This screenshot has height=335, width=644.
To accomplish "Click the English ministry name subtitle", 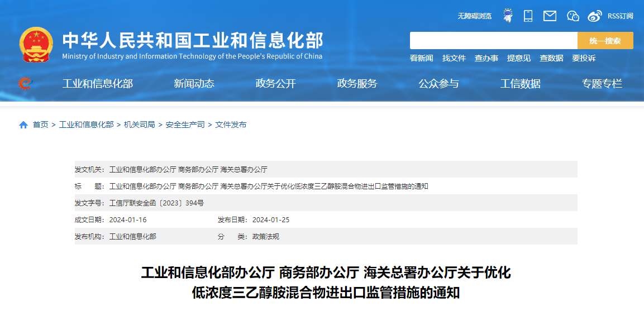I will (x=192, y=56).
